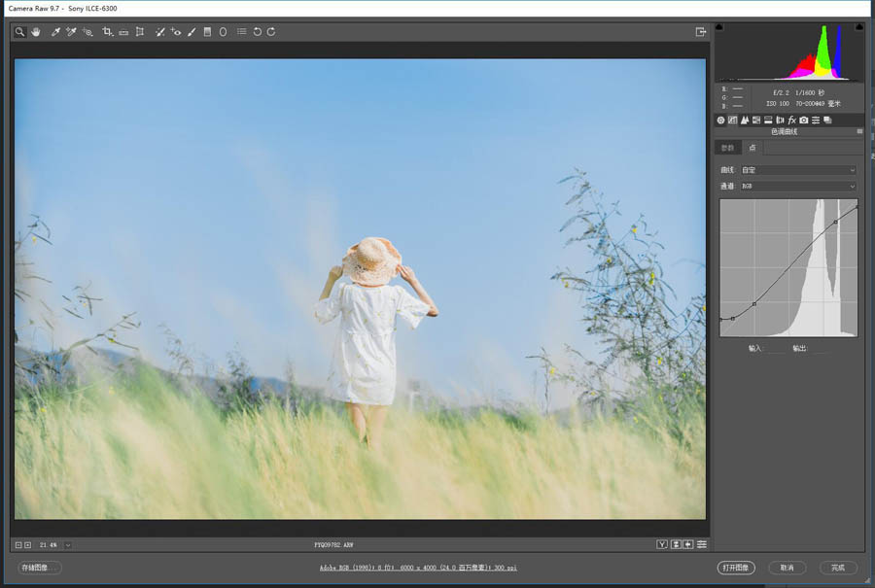
Task: Open the RGB channel dropdown
Action: click(x=798, y=187)
